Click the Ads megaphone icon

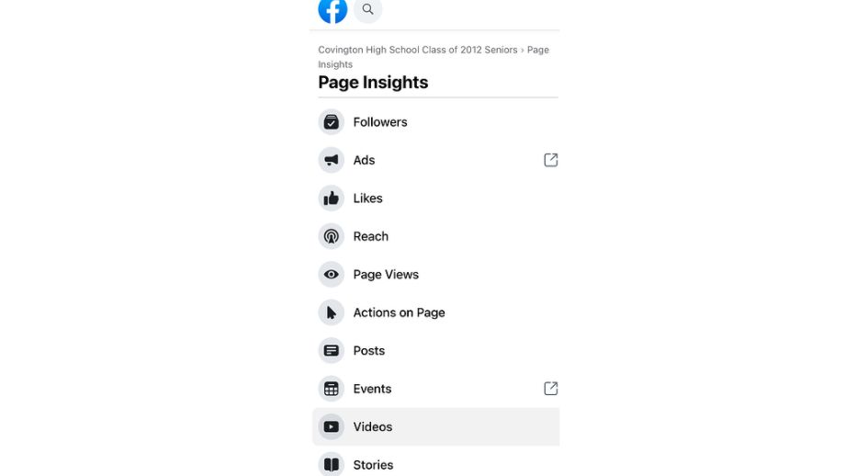click(331, 160)
